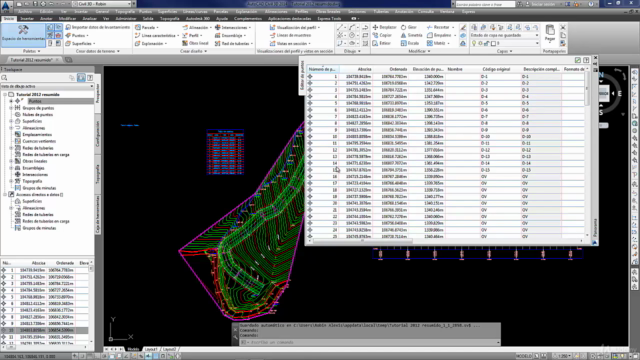Click the Pegar (paste) button
Image resolution: width=640 pixels, height=360 pixels.
tap(550, 33)
